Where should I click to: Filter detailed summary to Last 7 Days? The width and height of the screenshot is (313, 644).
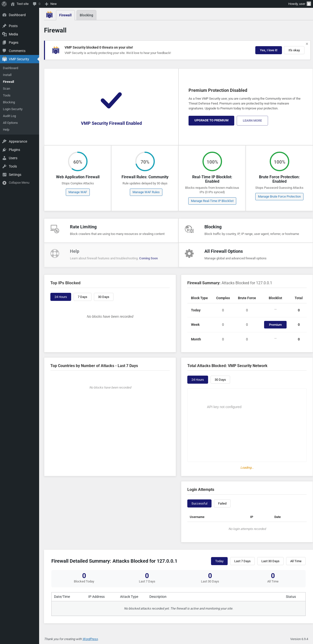tap(242, 561)
